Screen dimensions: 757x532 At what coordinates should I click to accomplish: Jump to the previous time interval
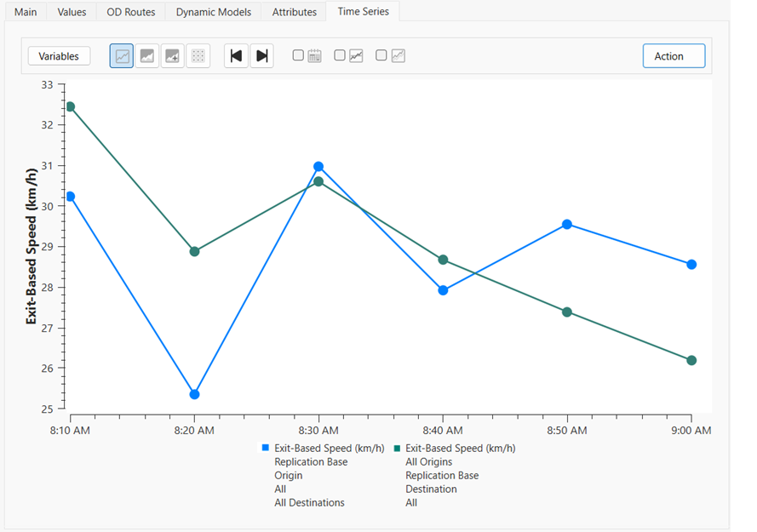click(x=237, y=56)
